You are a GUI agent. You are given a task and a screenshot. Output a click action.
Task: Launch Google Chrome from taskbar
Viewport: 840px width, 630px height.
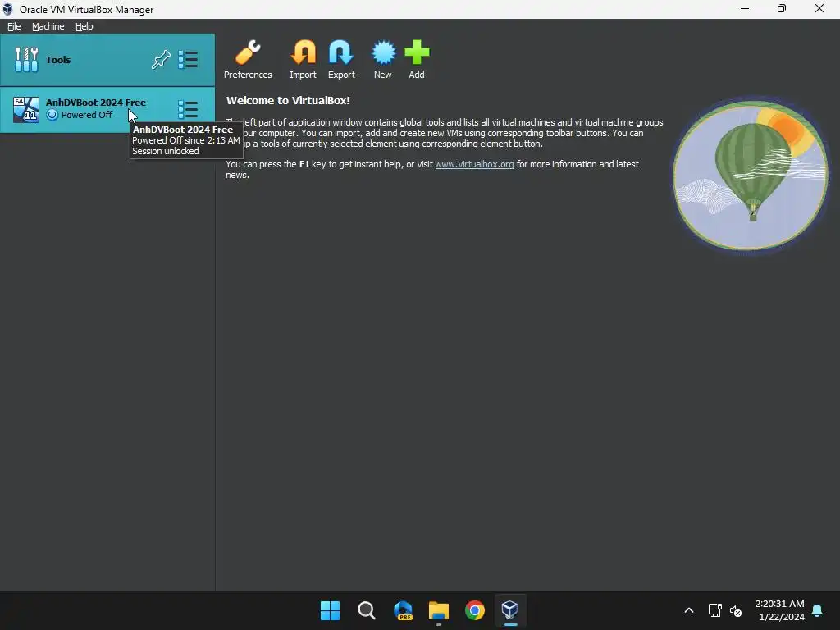coord(475,610)
